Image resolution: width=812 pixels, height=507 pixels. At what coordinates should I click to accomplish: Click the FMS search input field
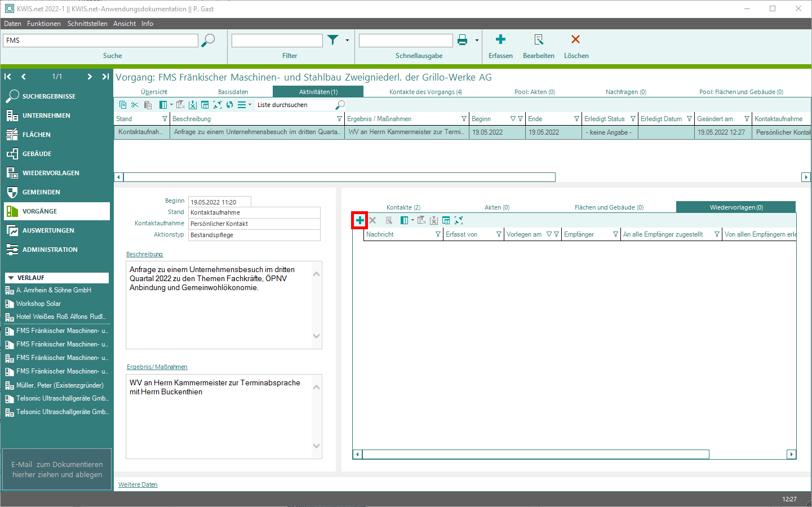[101, 41]
